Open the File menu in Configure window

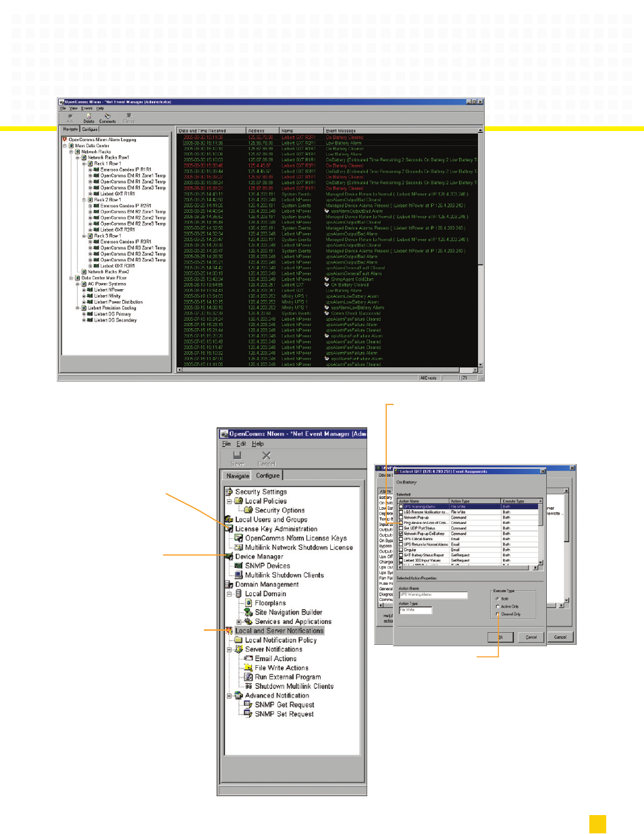[x=227, y=444]
